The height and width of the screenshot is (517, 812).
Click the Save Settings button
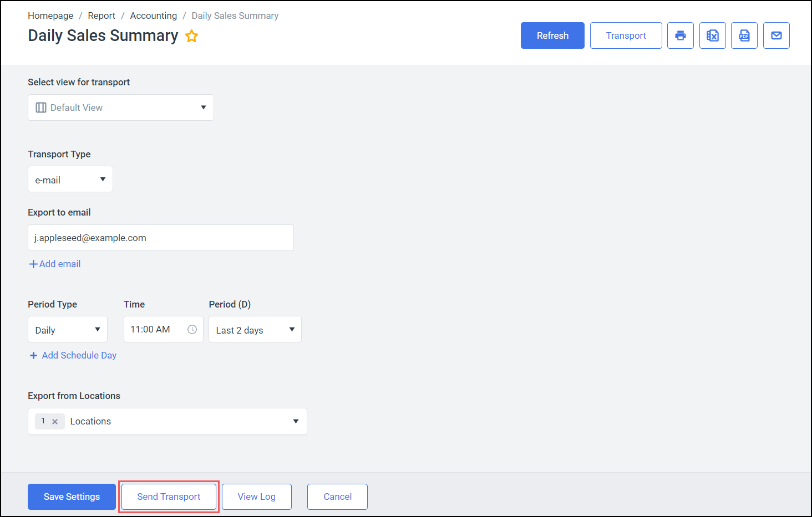(x=72, y=496)
